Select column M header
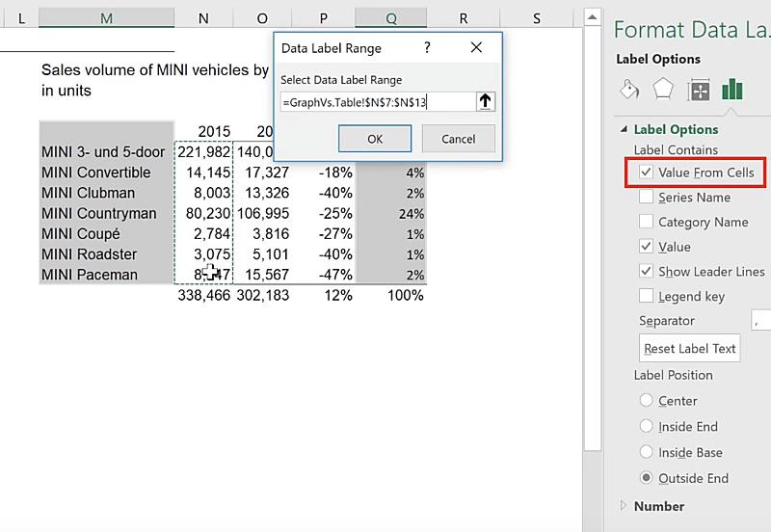 (106, 18)
